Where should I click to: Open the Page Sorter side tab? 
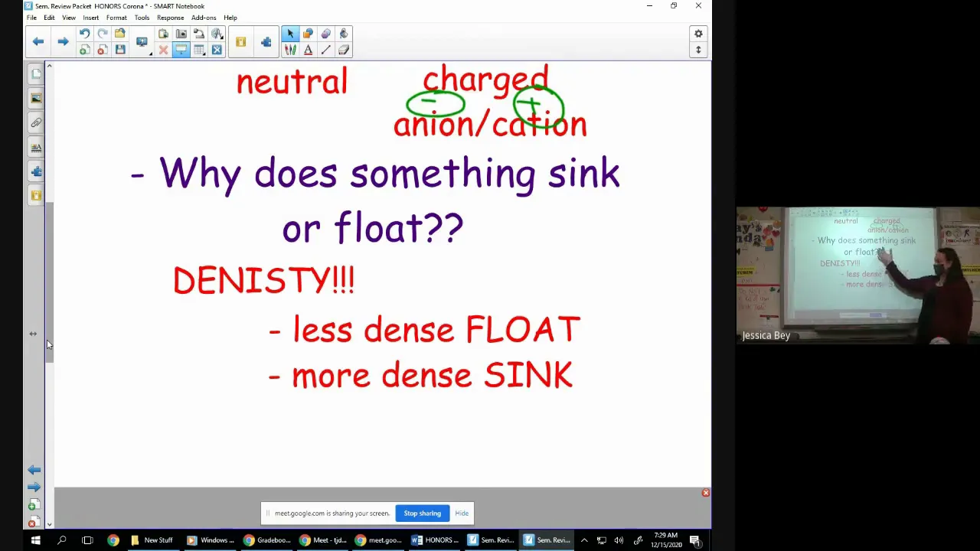click(36, 74)
